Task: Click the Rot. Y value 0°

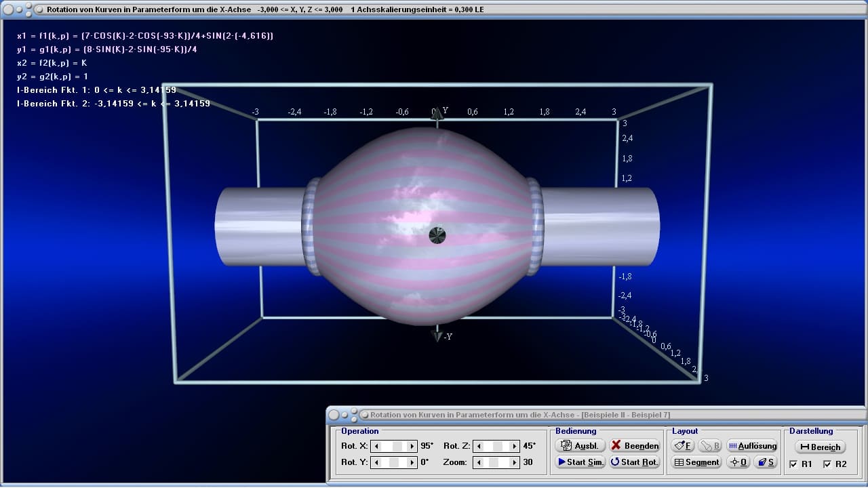Action: point(425,462)
